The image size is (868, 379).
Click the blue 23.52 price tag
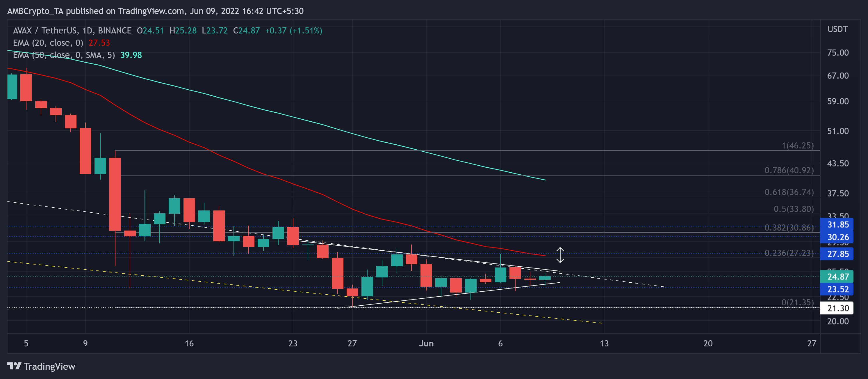pyautogui.click(x=837, y=289)
